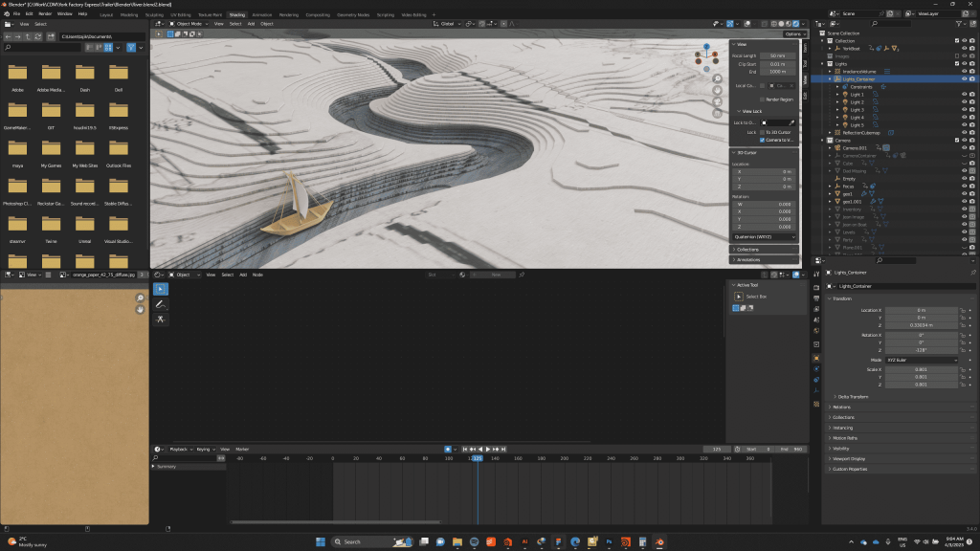Create a new folder in file browser
This screenshot has width=980, height=551.
pos(51,37)
